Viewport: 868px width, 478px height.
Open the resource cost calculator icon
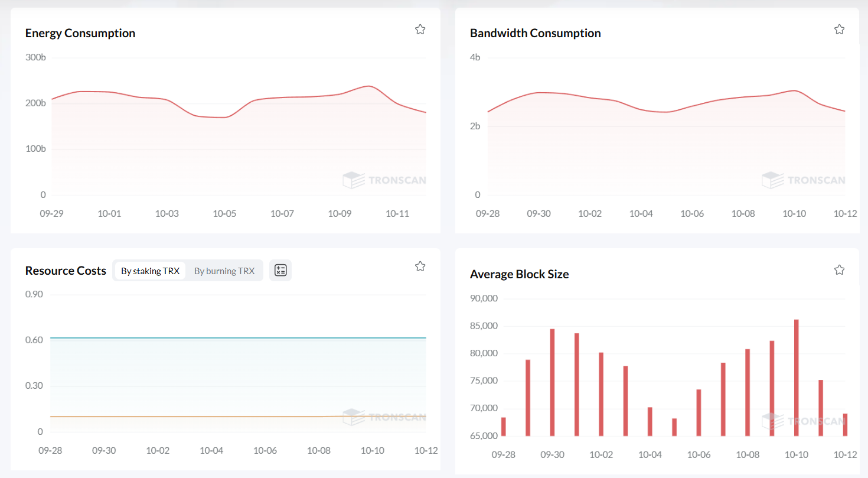coord(280,271)
